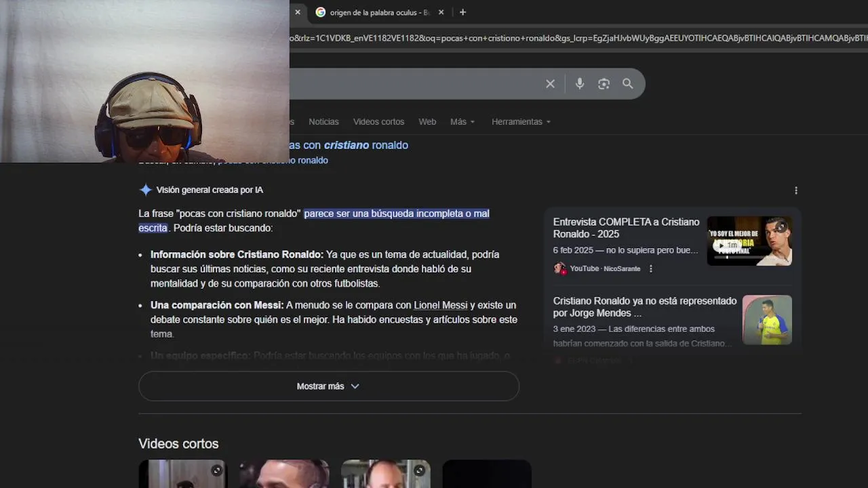This screenshot has height=488, width=868.
Task: Expand the Más filter dropdown
Action: click(x=462, y=122)
